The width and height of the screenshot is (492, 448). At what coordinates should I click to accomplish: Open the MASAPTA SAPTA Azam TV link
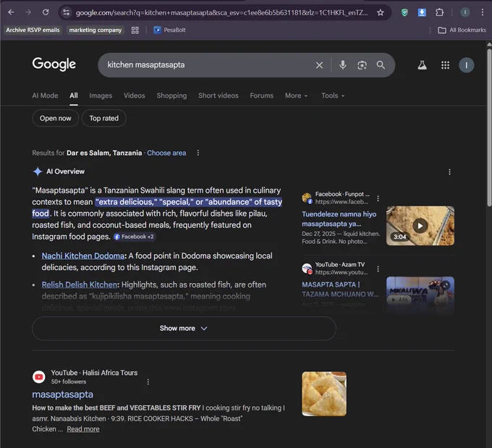(340, 289)
